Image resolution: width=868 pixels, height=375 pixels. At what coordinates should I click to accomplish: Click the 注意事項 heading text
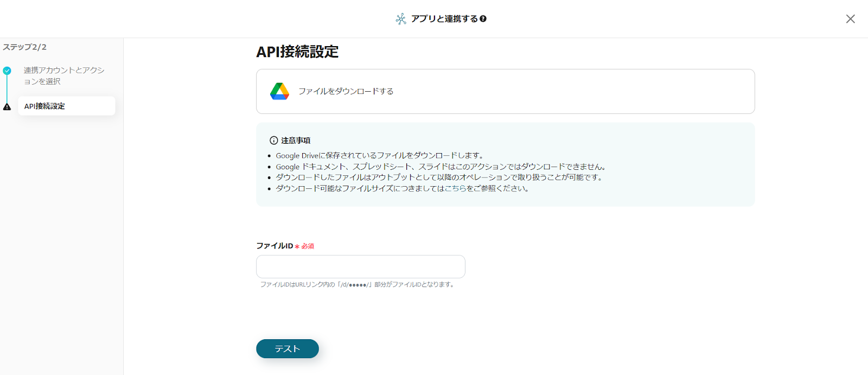click(296, 141)
